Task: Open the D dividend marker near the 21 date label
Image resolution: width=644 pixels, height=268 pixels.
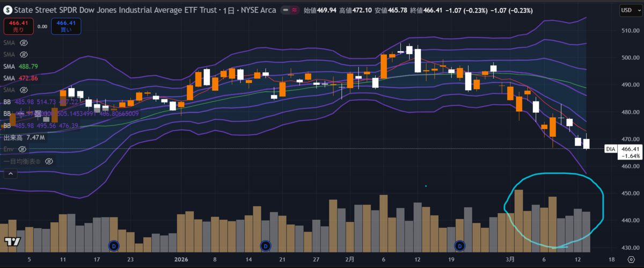Action: (265, 245)
